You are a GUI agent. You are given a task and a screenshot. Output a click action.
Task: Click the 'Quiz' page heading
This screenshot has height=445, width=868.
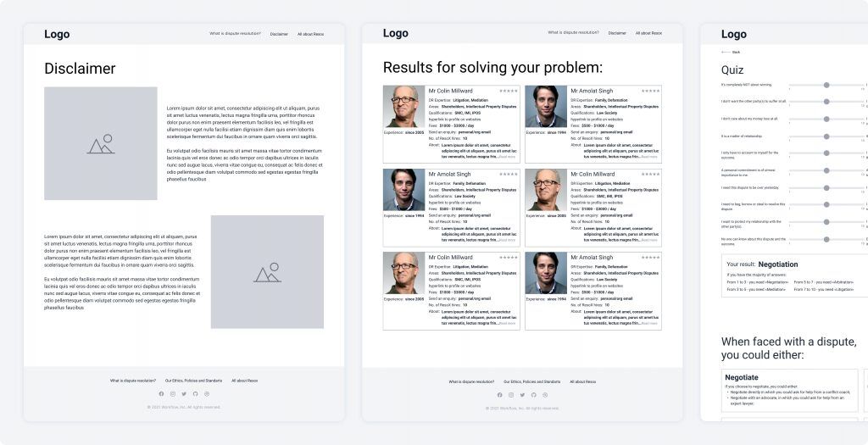pos(732,70)
